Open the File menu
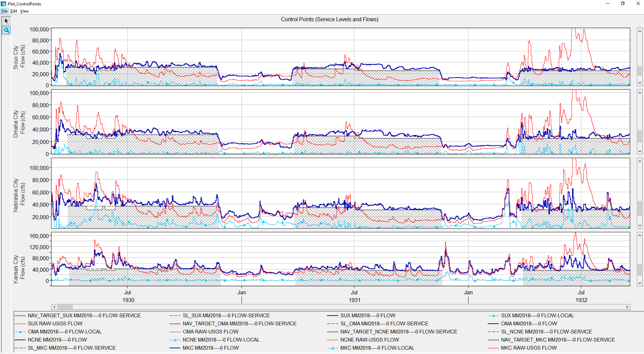Image resolution: width=644 pixels, height=354 pixels. point(4,11)
